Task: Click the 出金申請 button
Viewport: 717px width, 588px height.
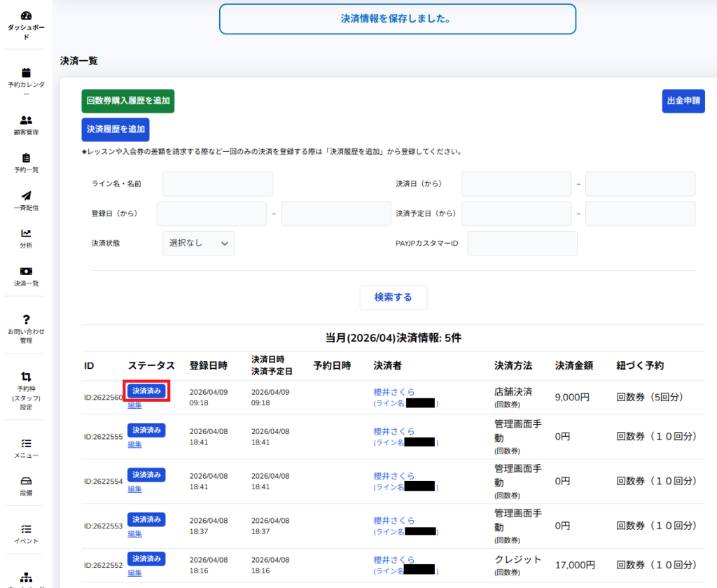Action: [x=683, y=101]
